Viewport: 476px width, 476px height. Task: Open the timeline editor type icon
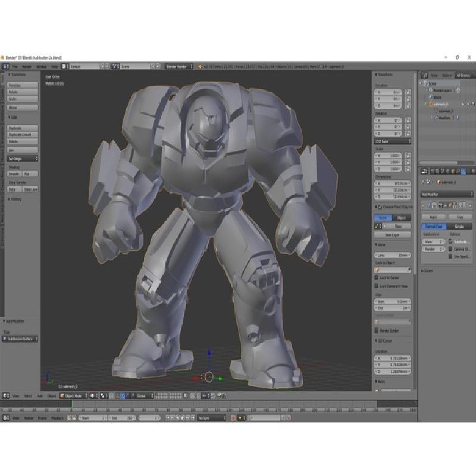[x=6, y=418]
